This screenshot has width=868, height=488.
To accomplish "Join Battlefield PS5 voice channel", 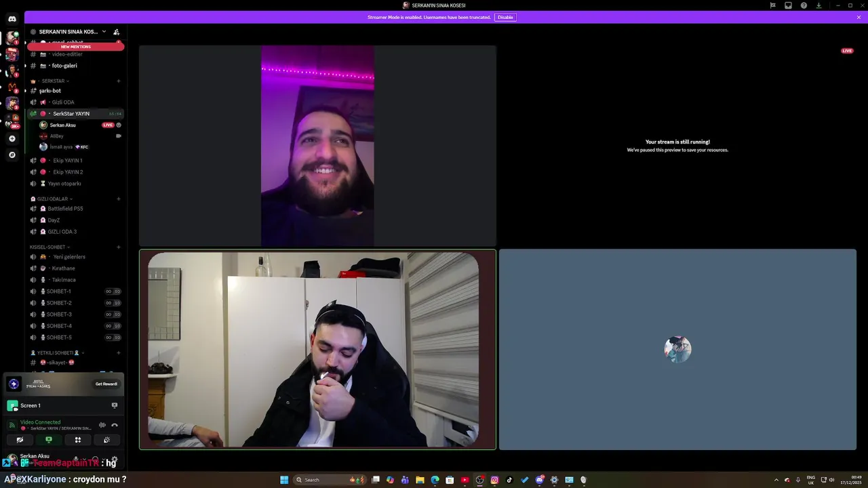I will pos(76,209).
